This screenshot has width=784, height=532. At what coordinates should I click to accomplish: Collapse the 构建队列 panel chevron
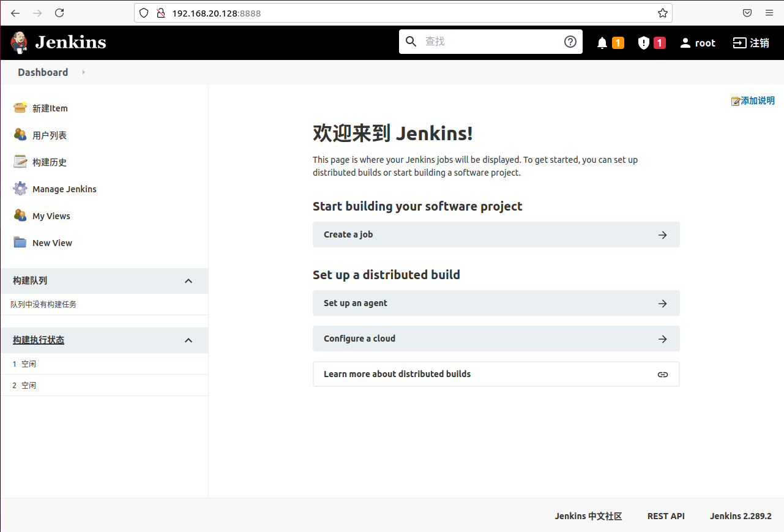[189, 281]
